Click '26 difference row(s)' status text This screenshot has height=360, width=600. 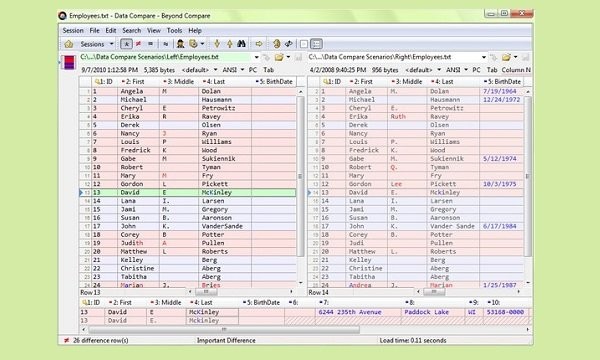(x=101, y=340)
